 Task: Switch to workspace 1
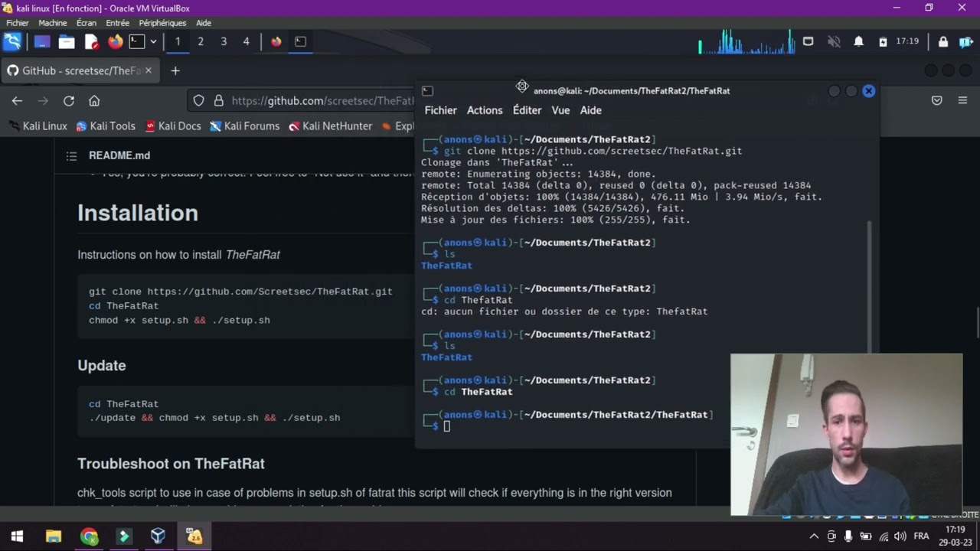tap(178, 41)
